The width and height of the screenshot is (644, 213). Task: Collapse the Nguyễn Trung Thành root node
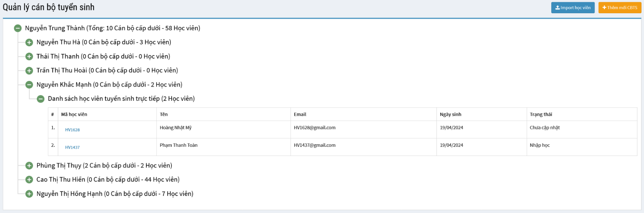[x=18, y=28]
